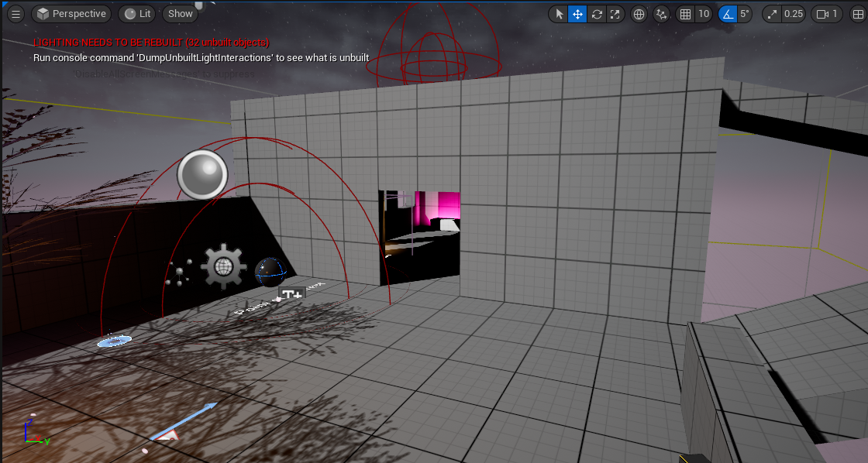Select the gear with globe actor icon
Screen dimensions: 868x463
coord(223,266)
